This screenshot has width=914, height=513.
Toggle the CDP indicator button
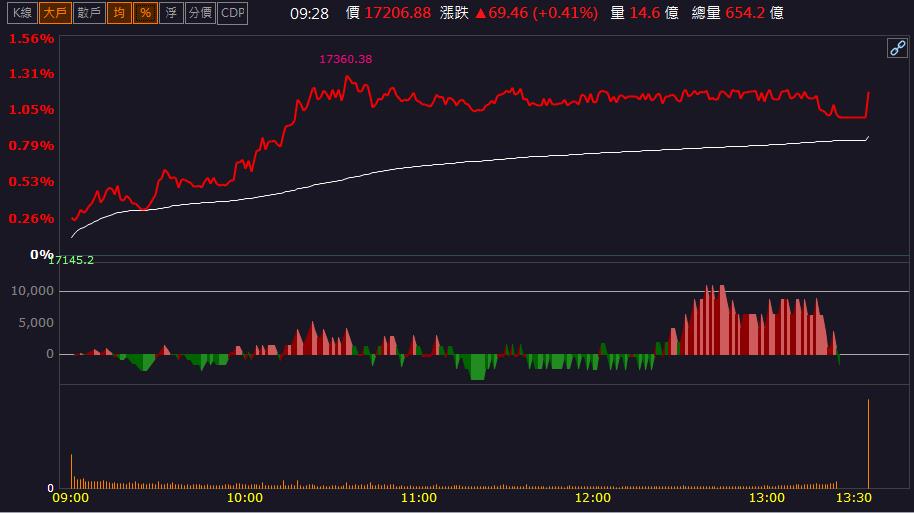coord(233,13)
